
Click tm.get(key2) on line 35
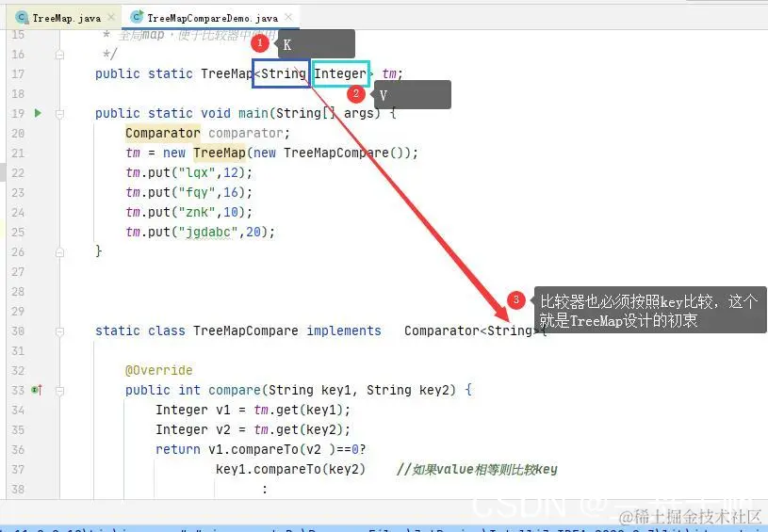[299, 429]
